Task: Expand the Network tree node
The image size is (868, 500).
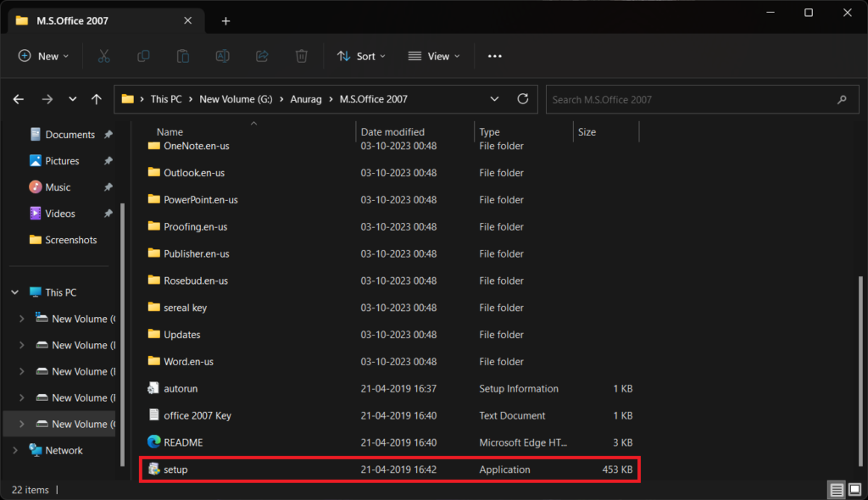Action: coord(15,451)
